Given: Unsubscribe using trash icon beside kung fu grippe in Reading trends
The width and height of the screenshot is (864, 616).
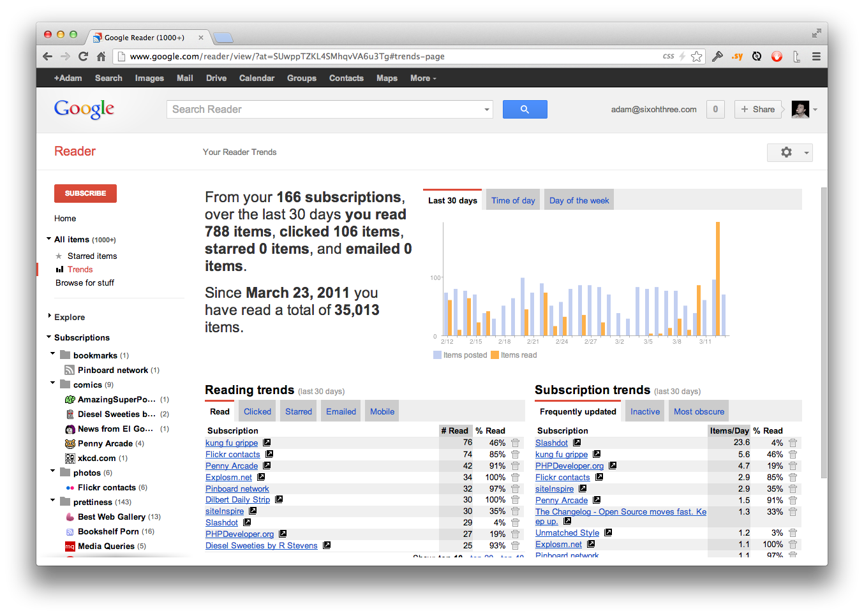Looking at the screenshot, I should point(515,443).
